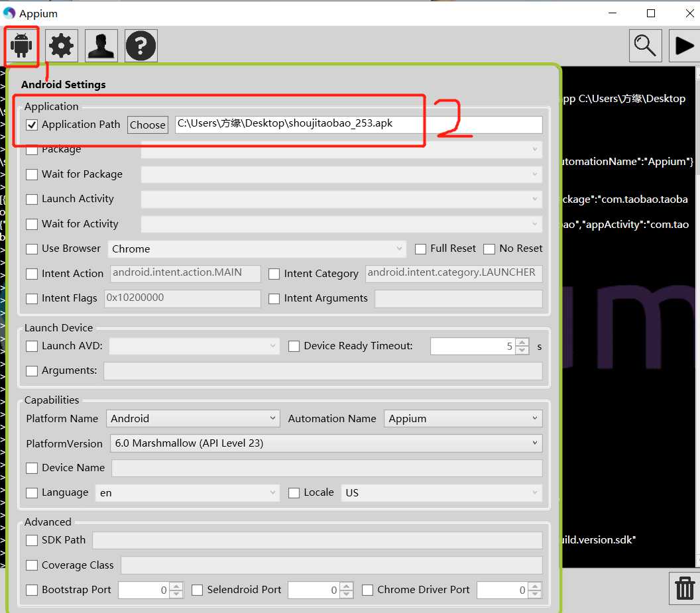Click the Intent Flags 0x10200000 field
700x613 pixels.
182,299
